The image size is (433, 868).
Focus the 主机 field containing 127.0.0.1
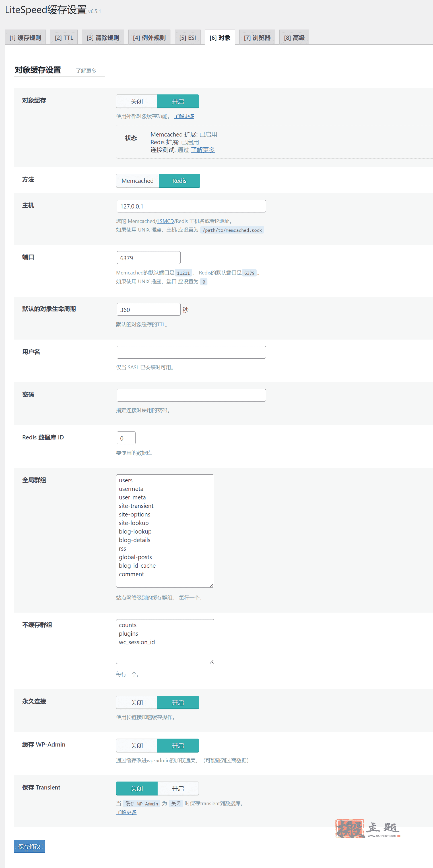coord(191,206)
